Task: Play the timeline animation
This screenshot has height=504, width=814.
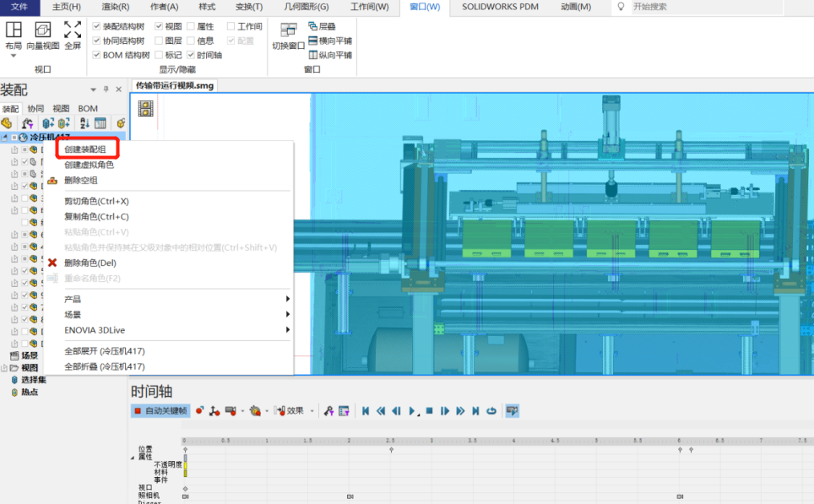Action: click(412, 410)
